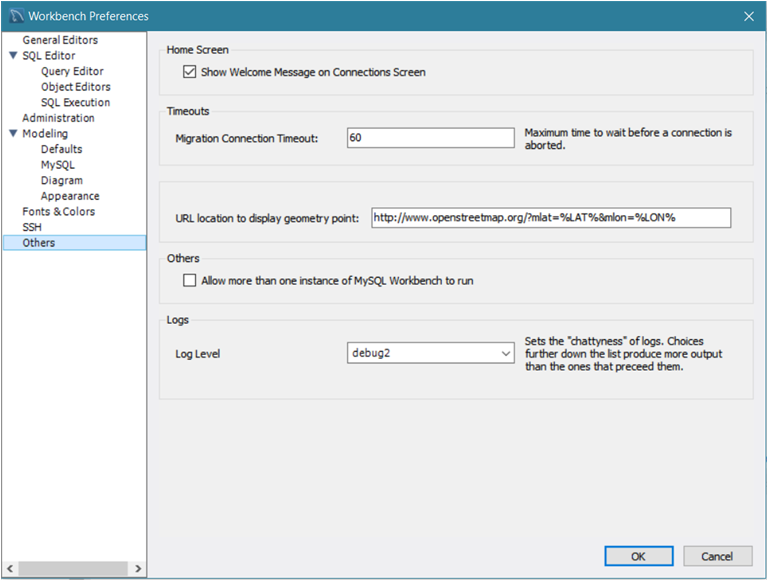
Task: Open Object Editors preferences
Action: tap(75, 87)
